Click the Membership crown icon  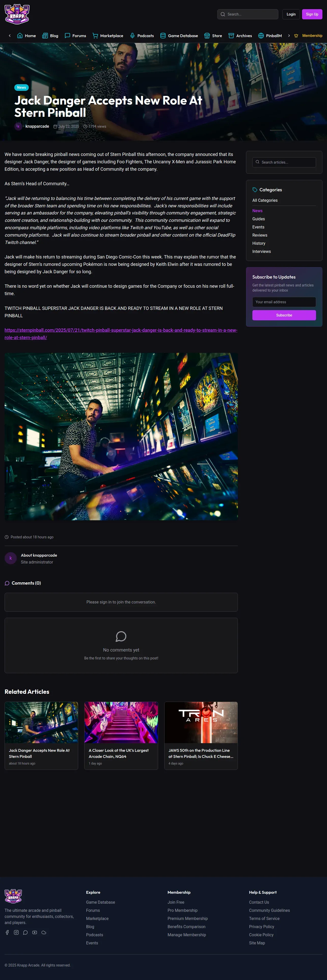click(x=296, y=36)
